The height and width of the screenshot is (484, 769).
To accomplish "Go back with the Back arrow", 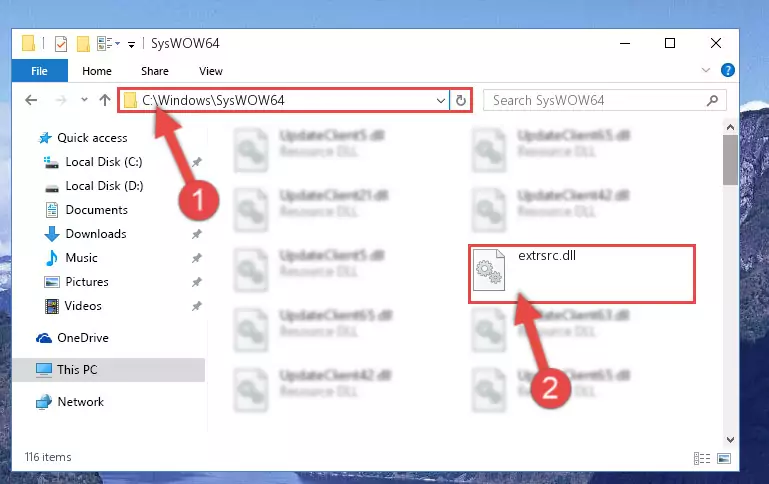I will (31, 100).
